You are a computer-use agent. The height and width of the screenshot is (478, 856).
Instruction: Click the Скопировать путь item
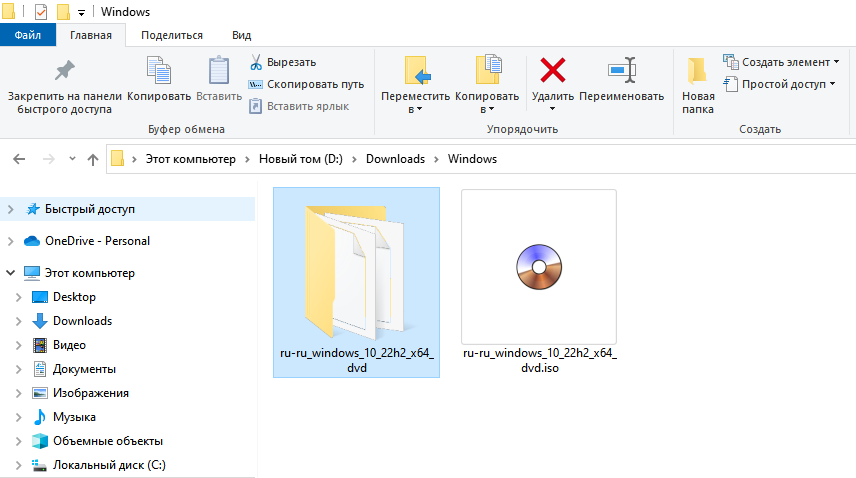click(x=306, y=84)
